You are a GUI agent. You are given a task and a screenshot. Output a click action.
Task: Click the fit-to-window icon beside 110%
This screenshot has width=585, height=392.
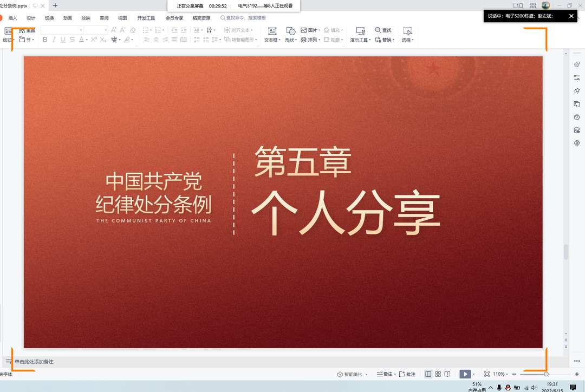coord(486,374)
